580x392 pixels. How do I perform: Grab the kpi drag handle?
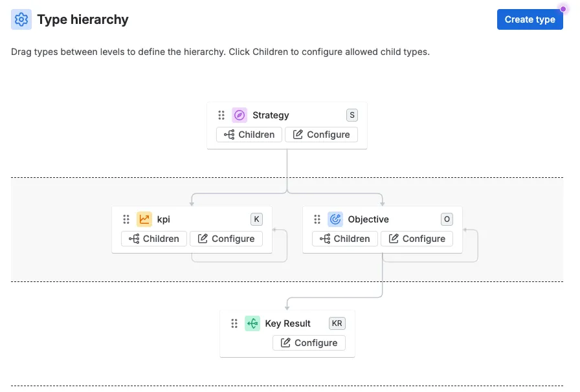click(x=126, y=219)
